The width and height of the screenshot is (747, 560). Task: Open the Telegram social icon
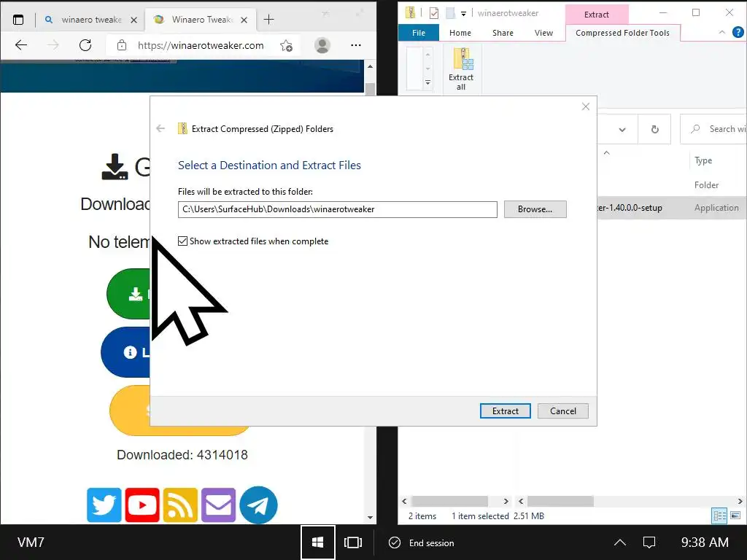259,505
